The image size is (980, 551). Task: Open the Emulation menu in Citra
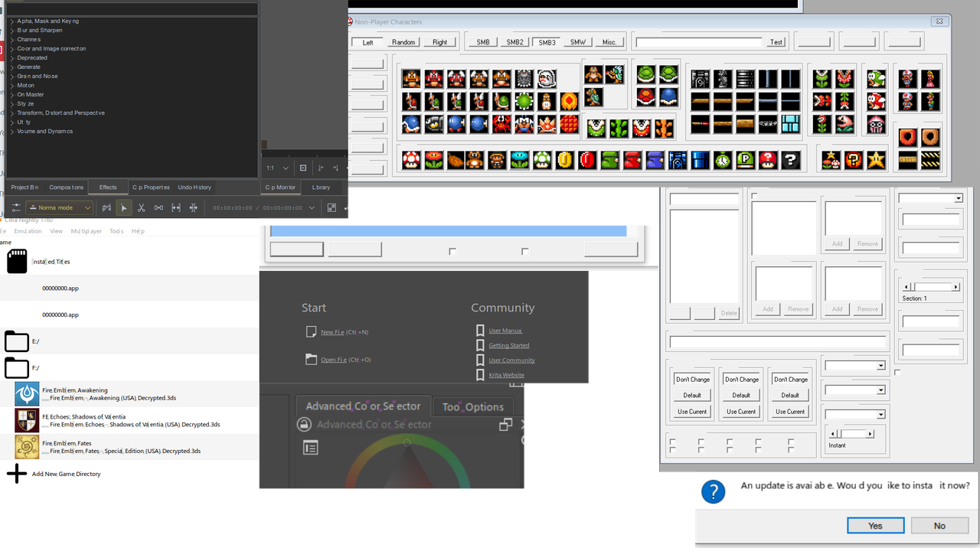pos(28,230)
